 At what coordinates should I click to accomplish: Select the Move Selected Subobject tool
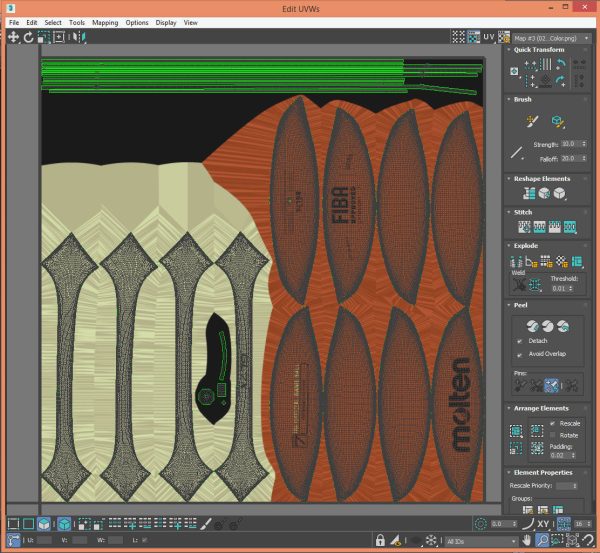[x=13, y=37]
